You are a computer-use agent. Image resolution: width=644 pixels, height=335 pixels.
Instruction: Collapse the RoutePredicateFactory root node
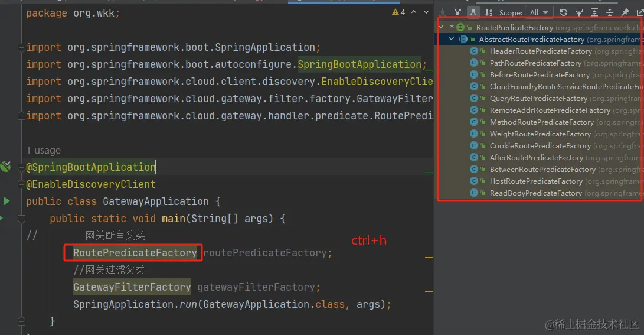tap(441, 27)
